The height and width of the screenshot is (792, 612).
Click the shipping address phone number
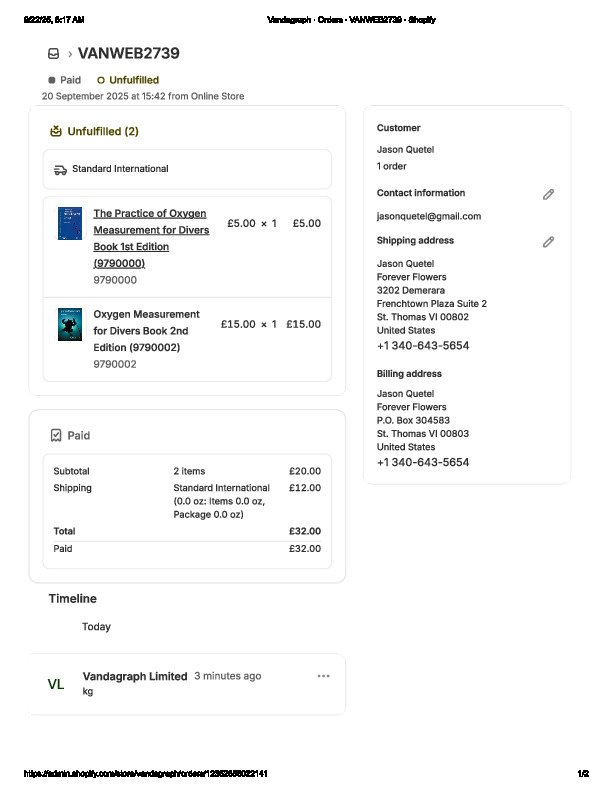(x=423, y=346)
